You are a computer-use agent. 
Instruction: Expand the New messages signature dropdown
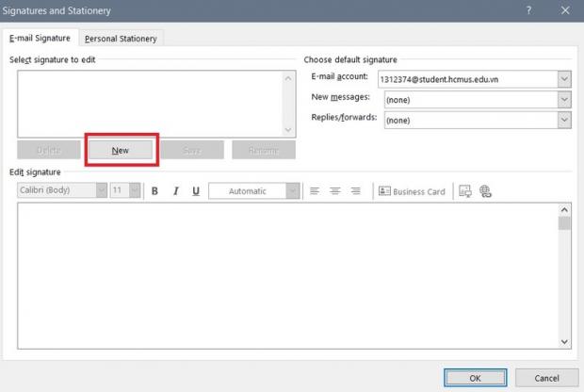pyautogui.click(x=564, y=100)
